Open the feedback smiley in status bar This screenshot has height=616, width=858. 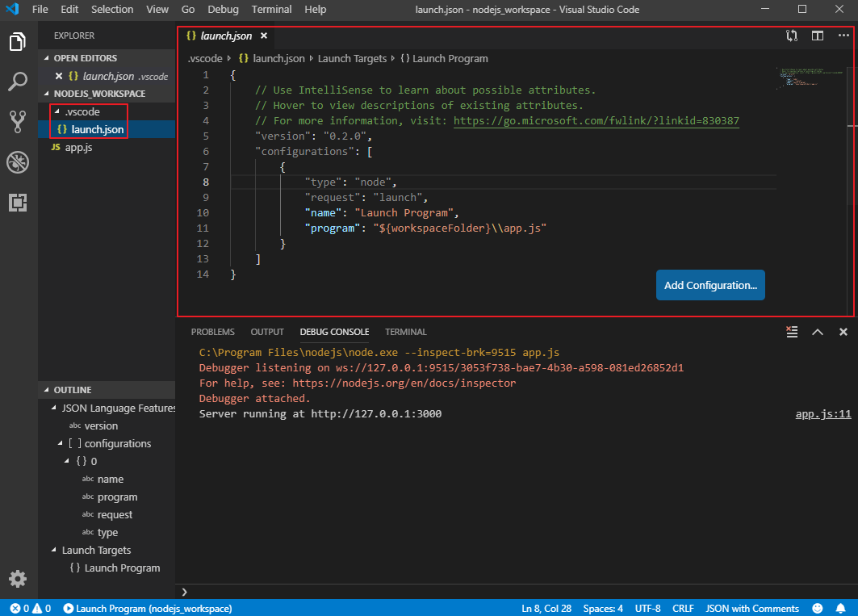click(x=818, y=609)
